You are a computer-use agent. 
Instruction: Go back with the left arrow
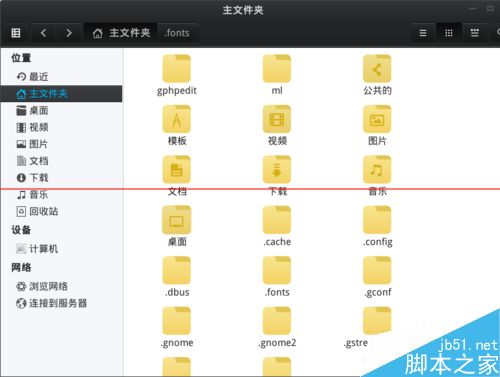(x=43, y=33)
